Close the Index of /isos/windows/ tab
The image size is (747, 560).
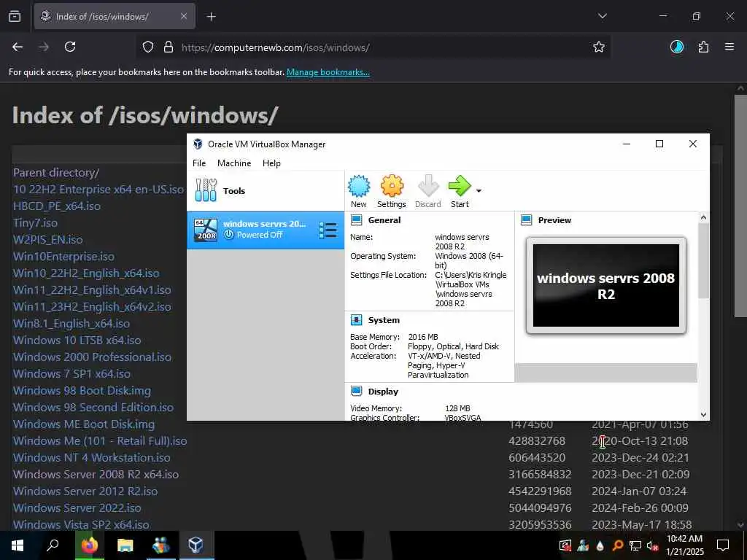(x=184, y=16)
